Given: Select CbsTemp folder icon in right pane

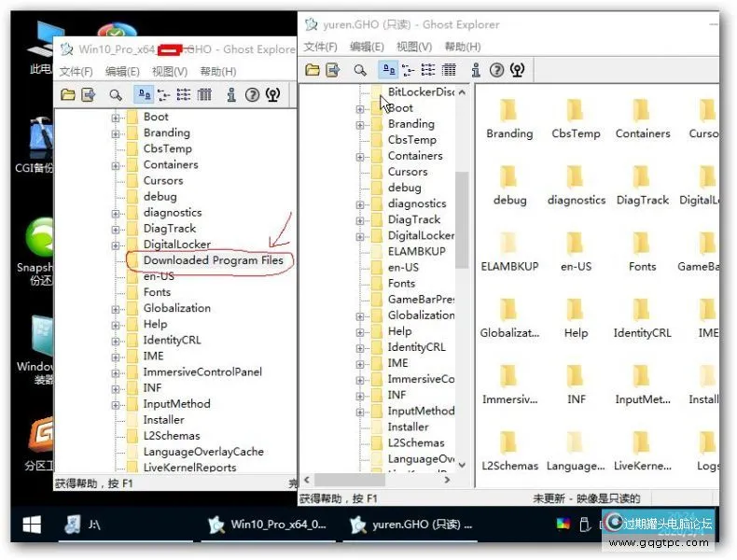Looking at the screenshot, I should [x=576, y=110].
